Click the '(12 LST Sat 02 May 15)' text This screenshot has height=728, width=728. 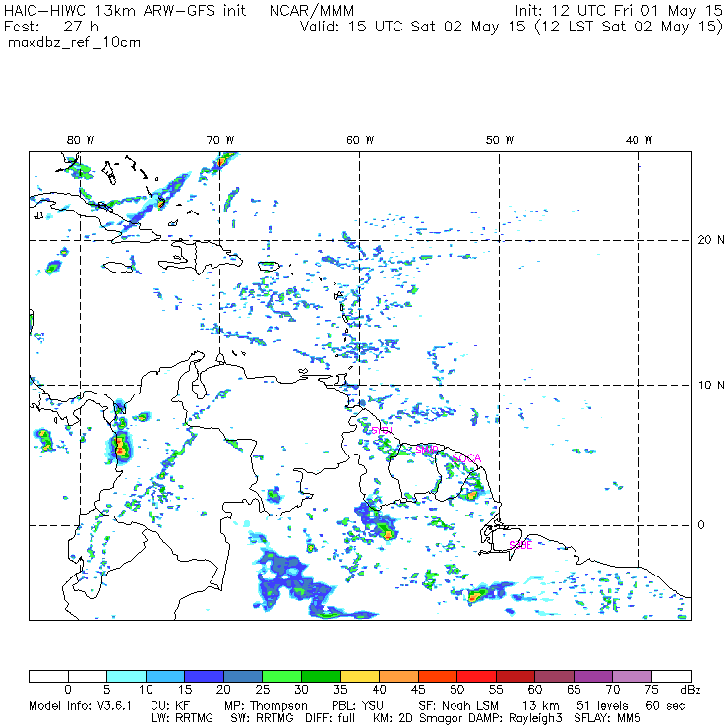point(629,27)
